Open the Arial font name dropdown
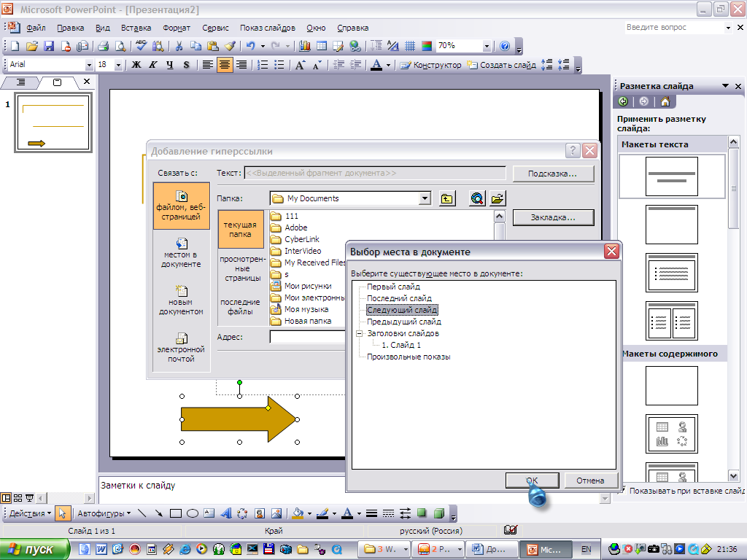This screenshot has width=747, height=560. (x=89, y=65)
